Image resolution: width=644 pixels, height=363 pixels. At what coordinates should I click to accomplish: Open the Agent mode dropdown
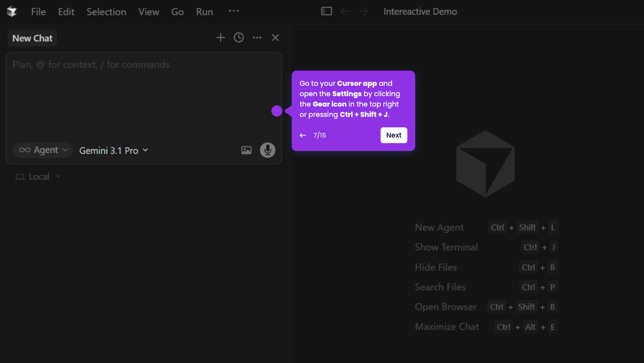[43, 150]
